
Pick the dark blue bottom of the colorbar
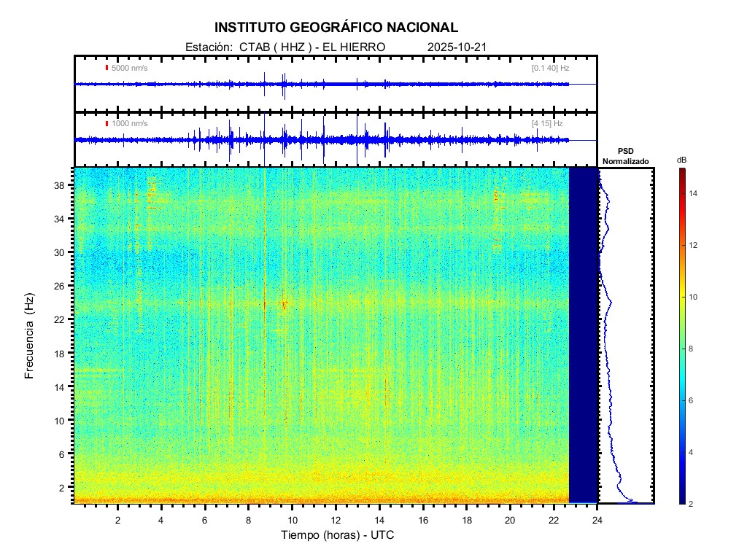681,500
